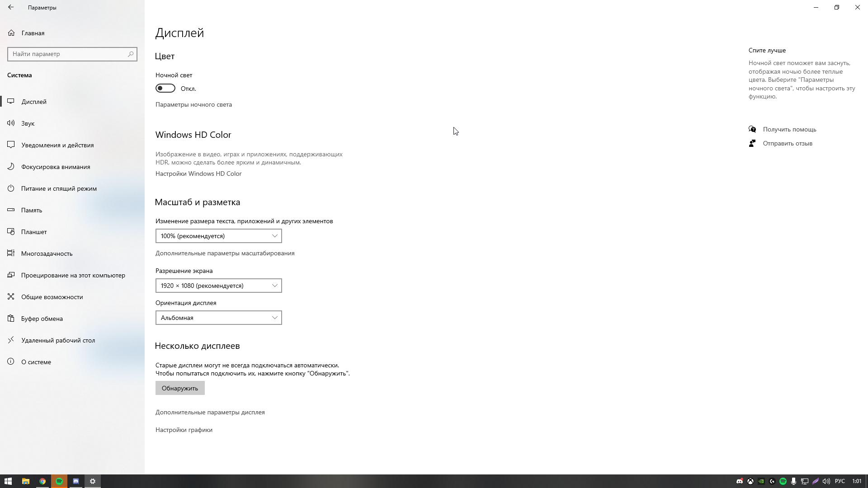Screen dimensions: 868x488
Task: Click Дополнительные параметры дисплея
Action: pyautogui.click(x=210, y=412)
